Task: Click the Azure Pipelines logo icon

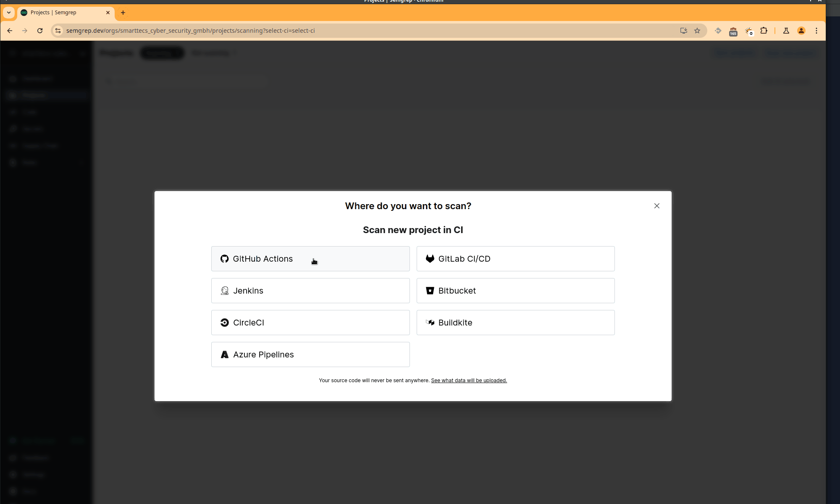Action: coord(225,354)
